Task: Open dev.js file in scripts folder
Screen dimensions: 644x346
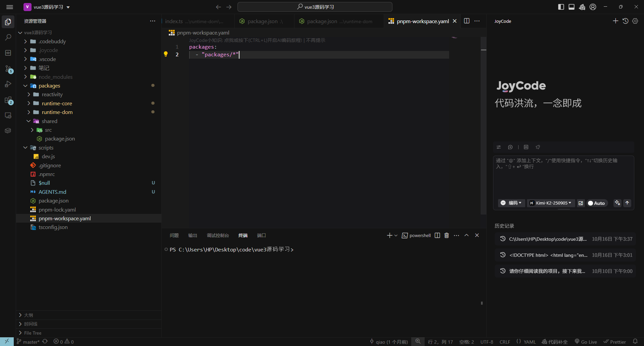Action: click(48, 157)
